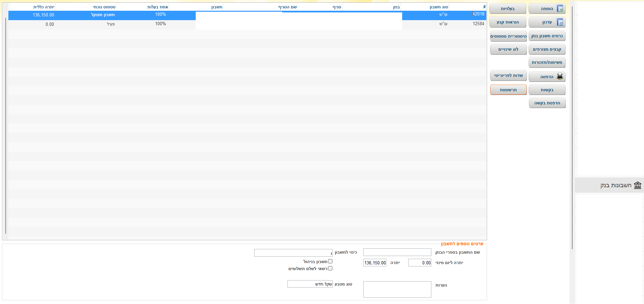Image resolution: width=644 pixels, height=304 pixels.
Task: Click the עו"ש account type cell in row 12584
Action: (443, 24)
